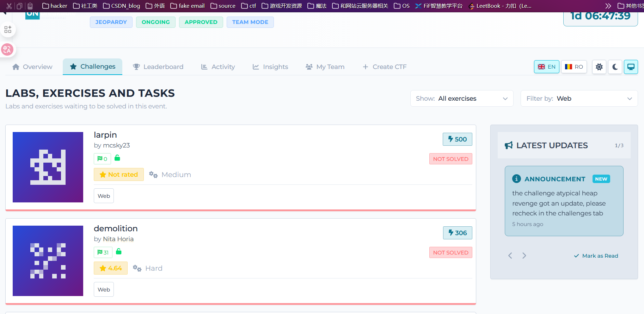Open the Leaderboard tab

[x=158, y=67]
